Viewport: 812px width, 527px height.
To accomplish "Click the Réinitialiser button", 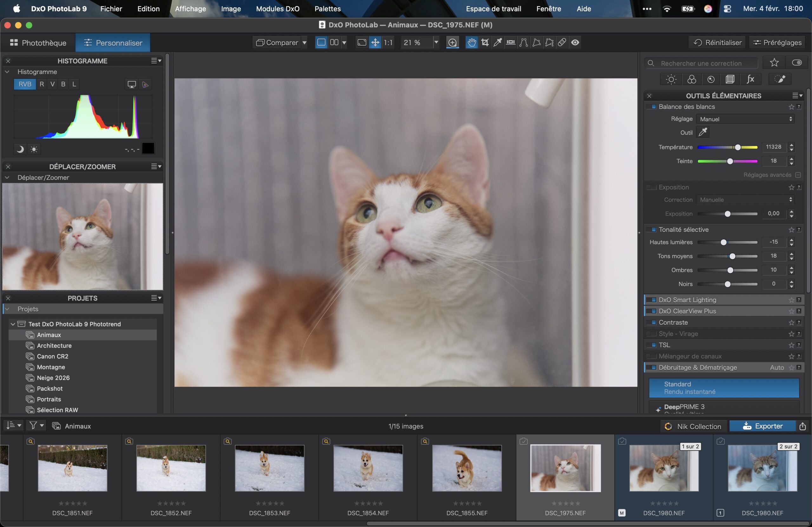I will pos(717,42).
